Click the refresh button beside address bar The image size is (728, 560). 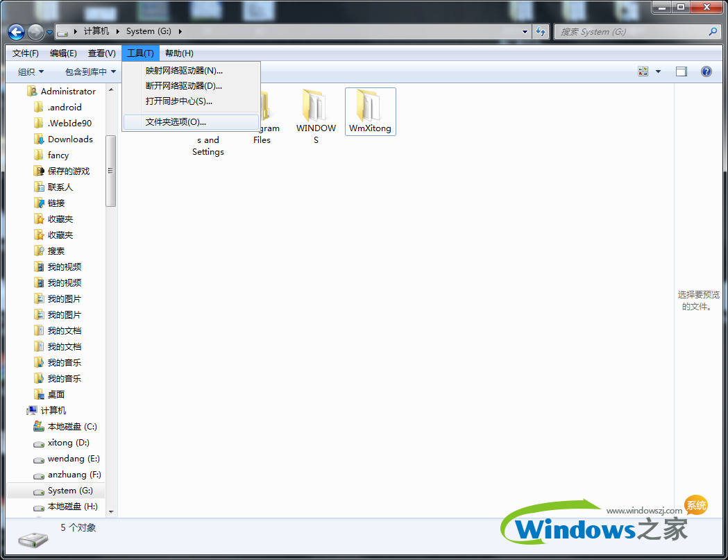pyautogui.click(x=541, y=32)
